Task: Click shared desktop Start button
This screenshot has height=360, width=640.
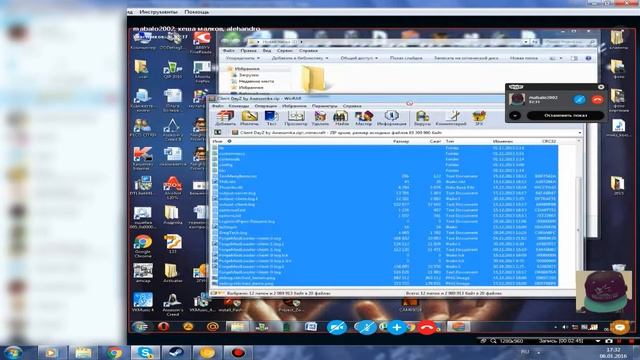Action: coord(141,327)
